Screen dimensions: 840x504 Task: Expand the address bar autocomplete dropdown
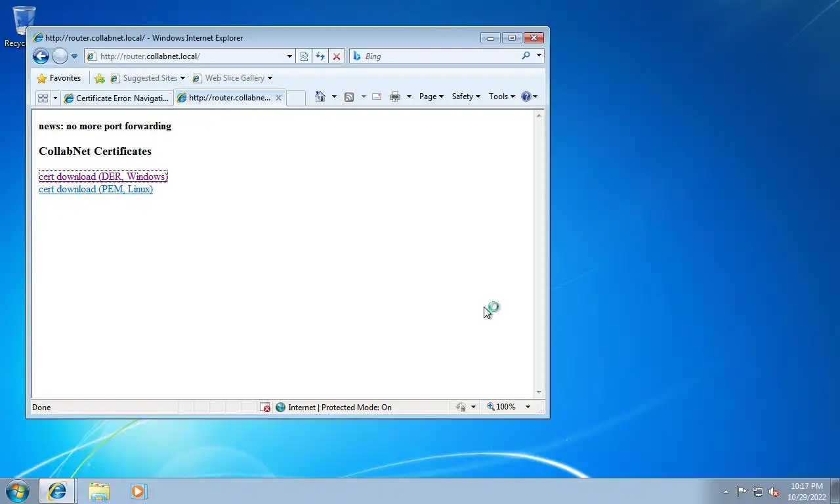click(x=289, y=56)
